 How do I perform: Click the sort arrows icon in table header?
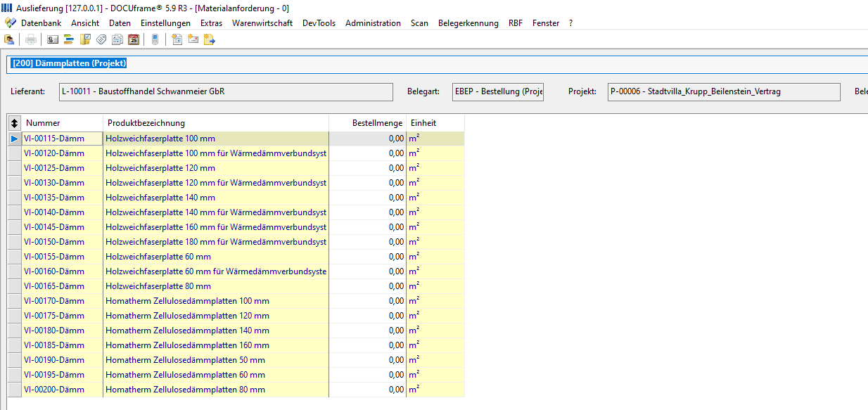tap(15, 123)
